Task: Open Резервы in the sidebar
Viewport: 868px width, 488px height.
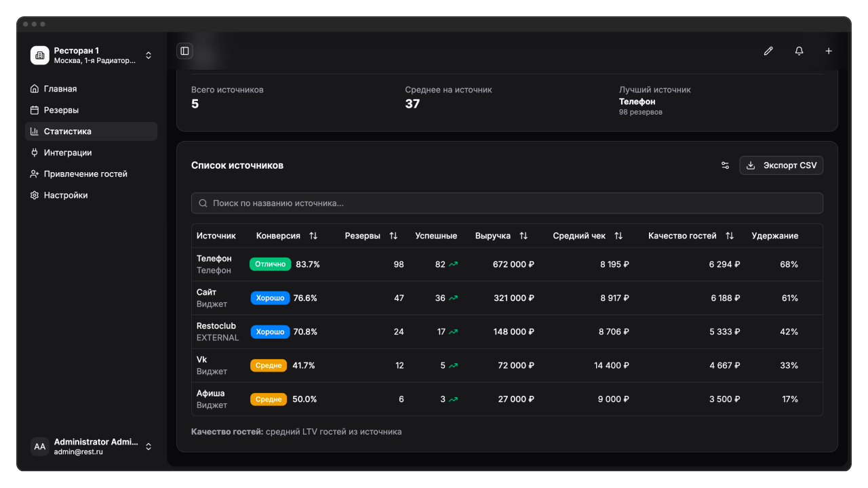Action: 61,110
